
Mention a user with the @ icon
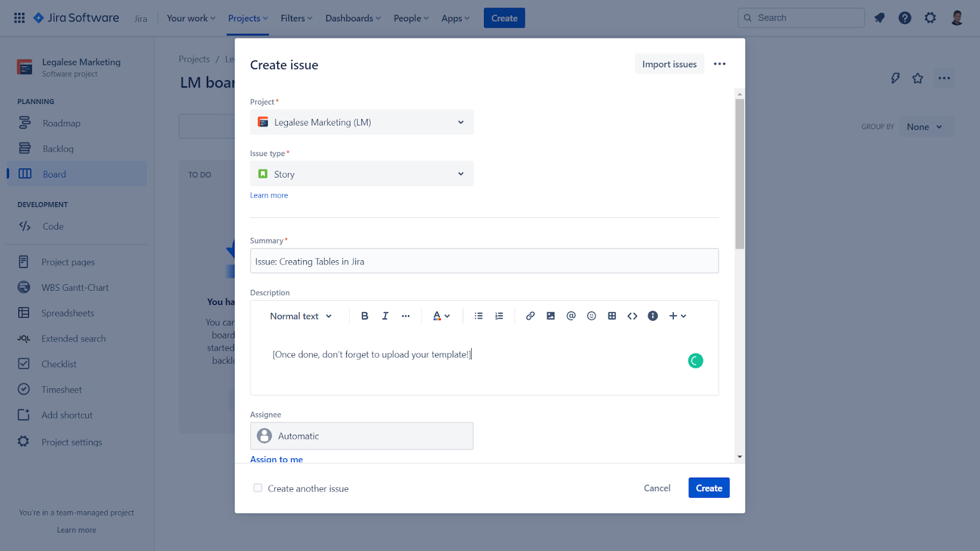[x=571, y=316]
